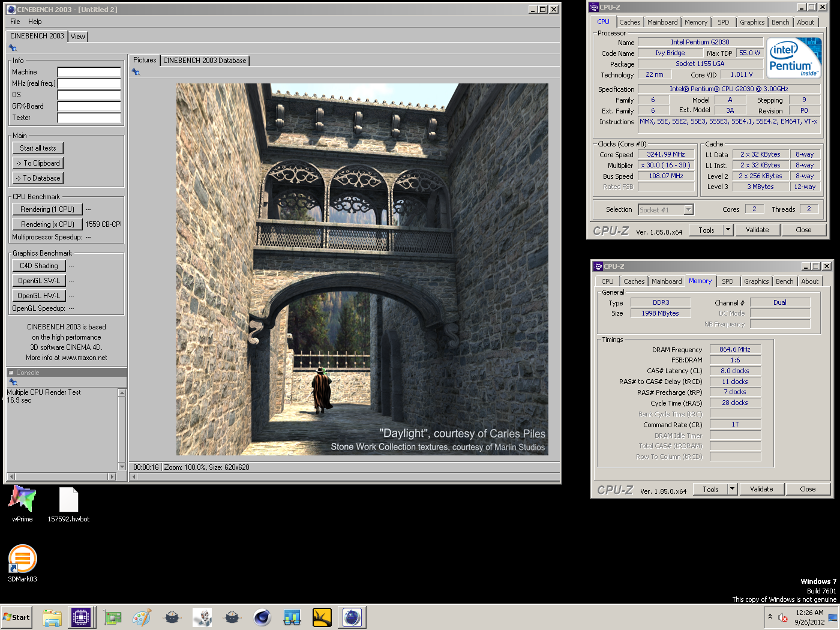This screenshot has height=630, width=840.
Task: Click pin icon below CINEBENCH 2003 tab
Action: coord(13,48)
